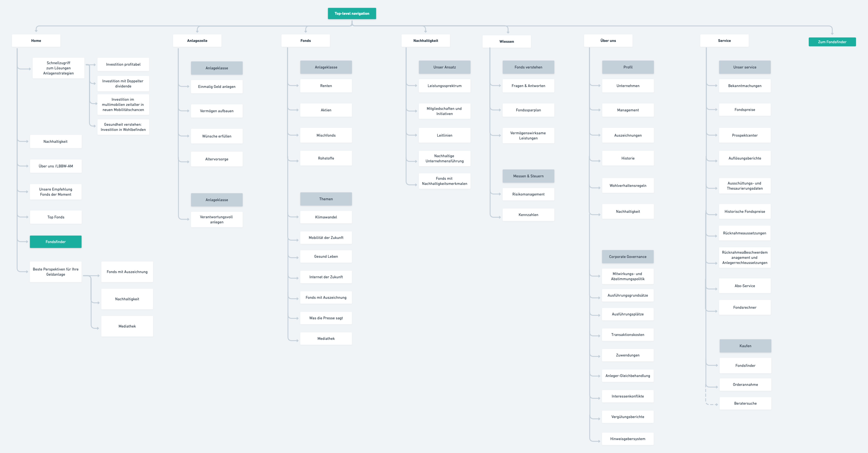Select the Hinweisgebersystem node
The height and width of the screenshot is (453, 868).
pos(627,439)
